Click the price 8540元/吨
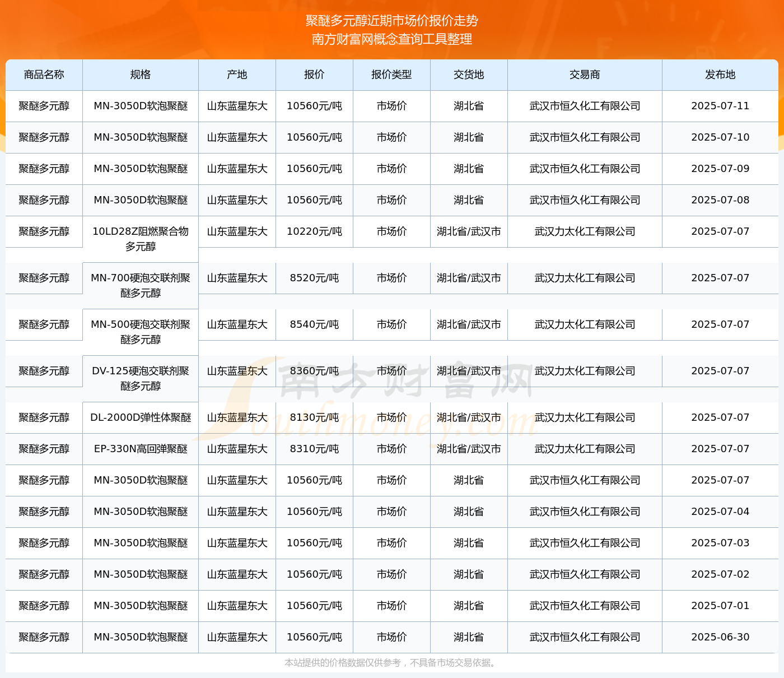Screen dimensions: 784x678 [x=315, y=324]
